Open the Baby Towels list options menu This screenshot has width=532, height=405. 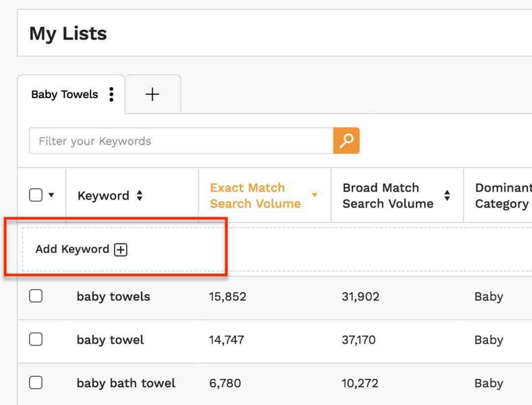[112, 94]
